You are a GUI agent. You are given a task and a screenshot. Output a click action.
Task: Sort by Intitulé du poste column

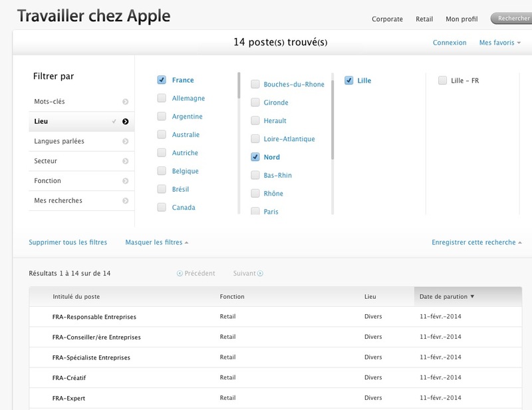(76, 297)
